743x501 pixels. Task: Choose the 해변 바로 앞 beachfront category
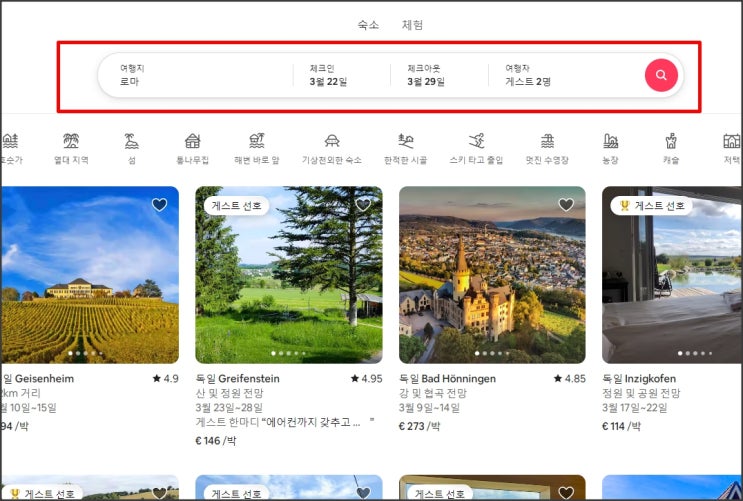[x=257, y=148]
